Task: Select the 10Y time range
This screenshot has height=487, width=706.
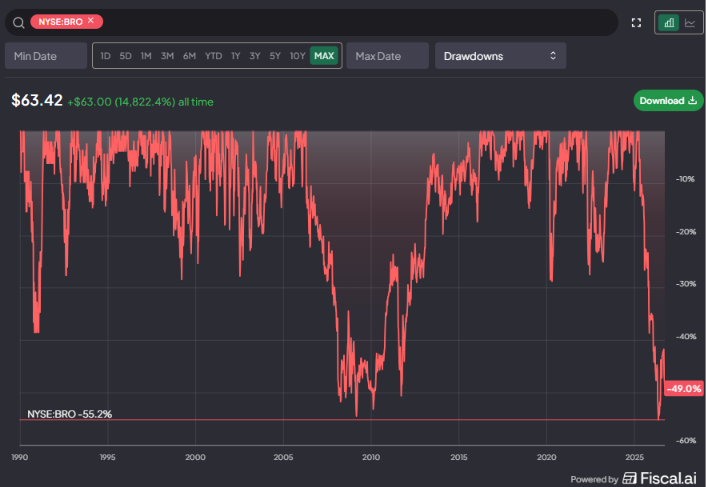Action: (x=297, y=56)
